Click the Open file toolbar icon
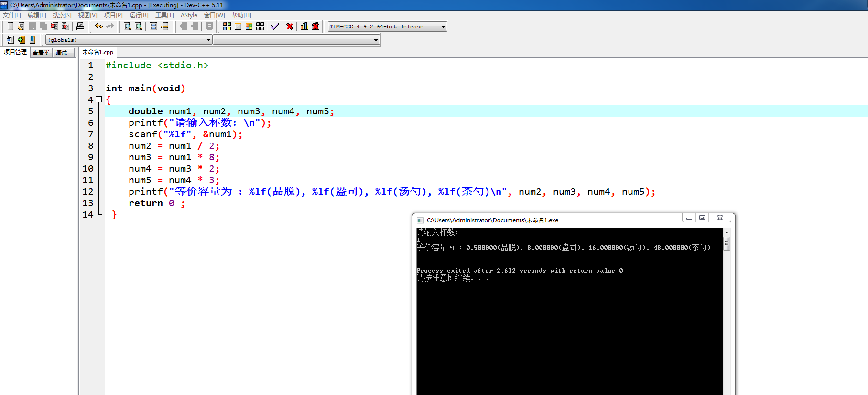Viewport: 868px width, 395px height. pos(21,26)
